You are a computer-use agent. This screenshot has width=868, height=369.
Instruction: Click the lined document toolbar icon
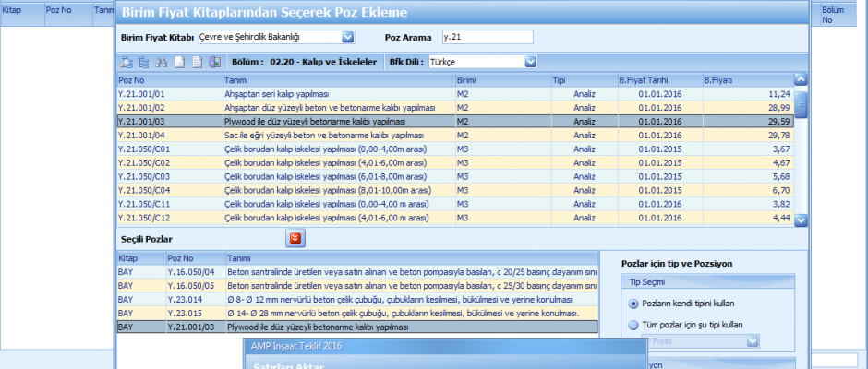[196, 62]
